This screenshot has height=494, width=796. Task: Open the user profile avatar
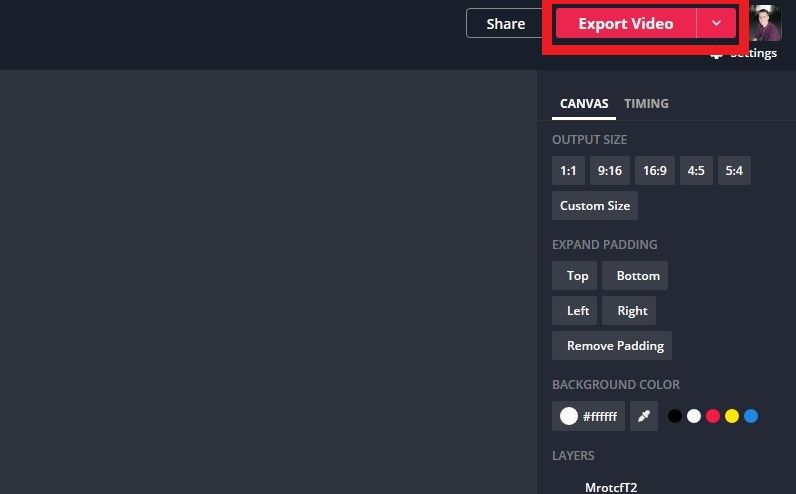765,23
